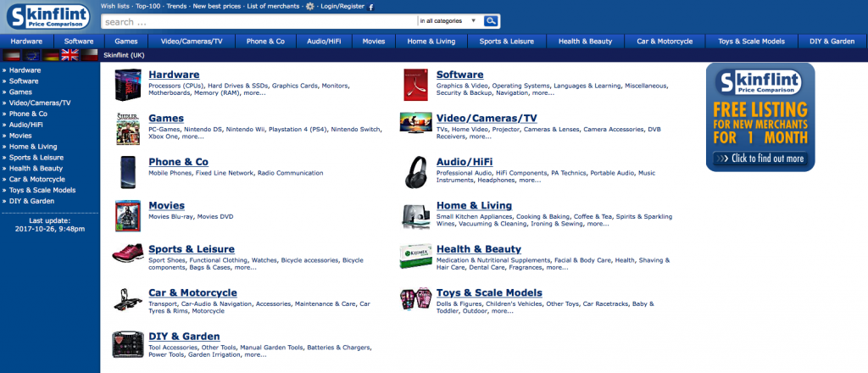Click the Hardware processor box image
This screenshot has height=373, width=868.
click(x=128, y=85)
